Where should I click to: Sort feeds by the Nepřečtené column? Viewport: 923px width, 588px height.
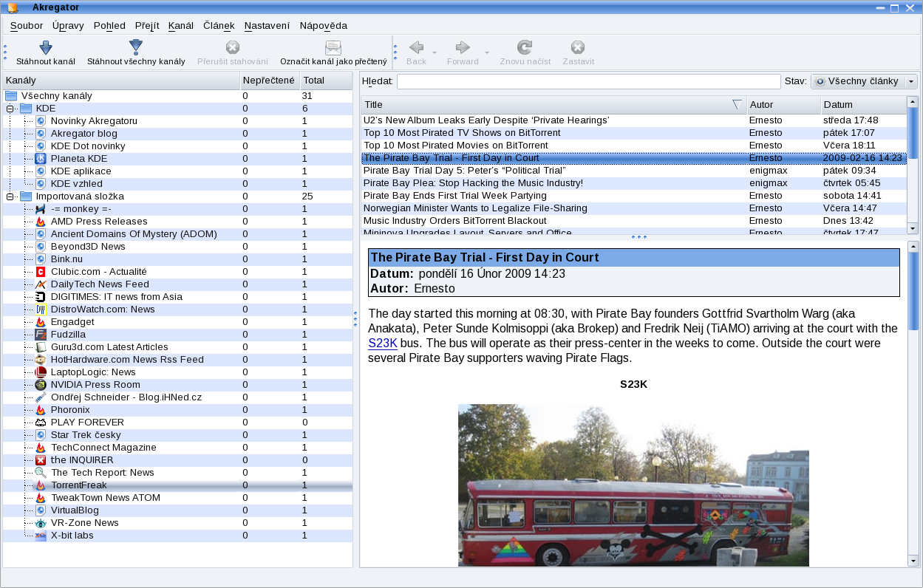click(x=270, y=81)
